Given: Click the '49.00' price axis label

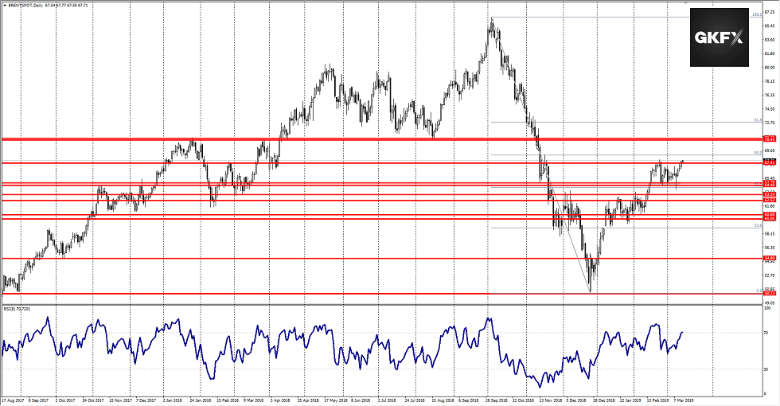Looking at the screenshot, I should click(x=769, y=302).
